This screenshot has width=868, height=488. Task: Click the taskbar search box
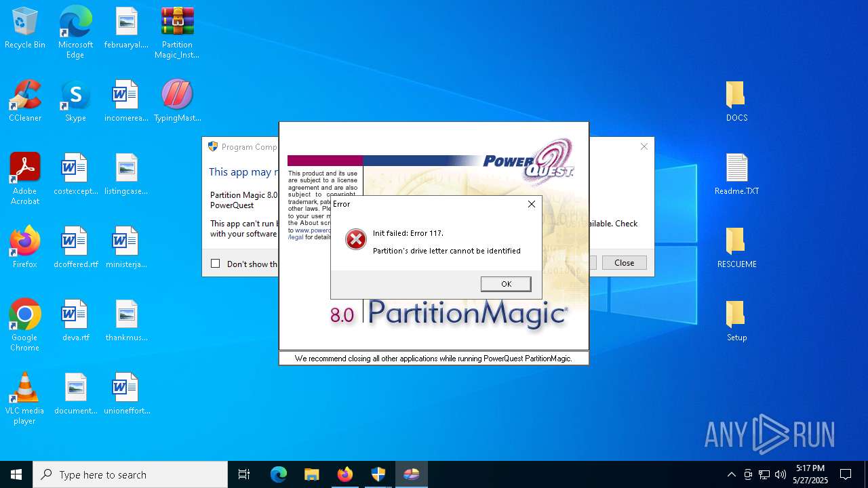[x=130, y=474]
